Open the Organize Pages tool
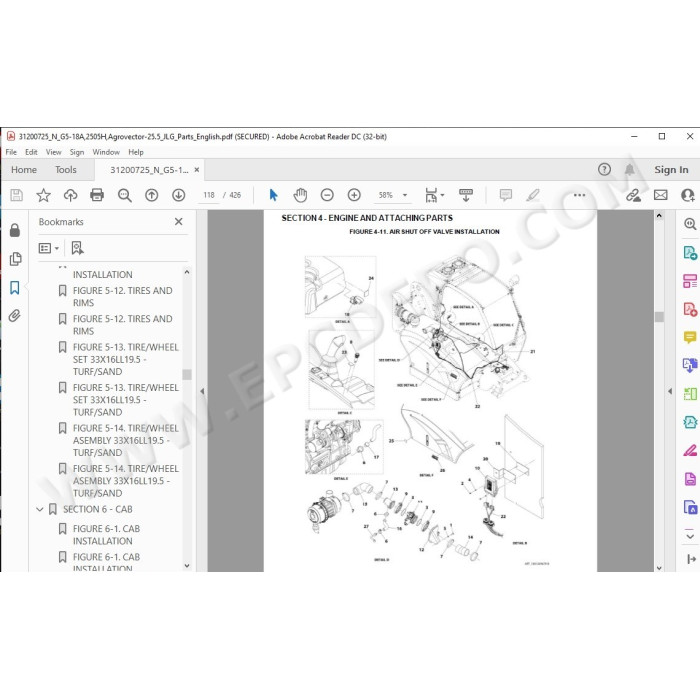Viewport: 700px width, 700px height. click(690, 281)
